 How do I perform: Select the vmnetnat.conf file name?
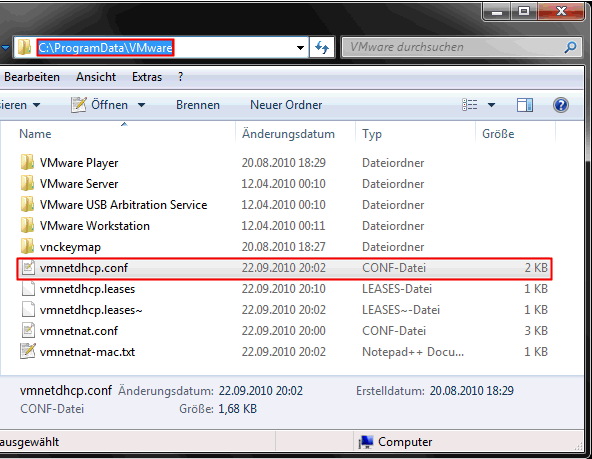click(x=79, y=331)
